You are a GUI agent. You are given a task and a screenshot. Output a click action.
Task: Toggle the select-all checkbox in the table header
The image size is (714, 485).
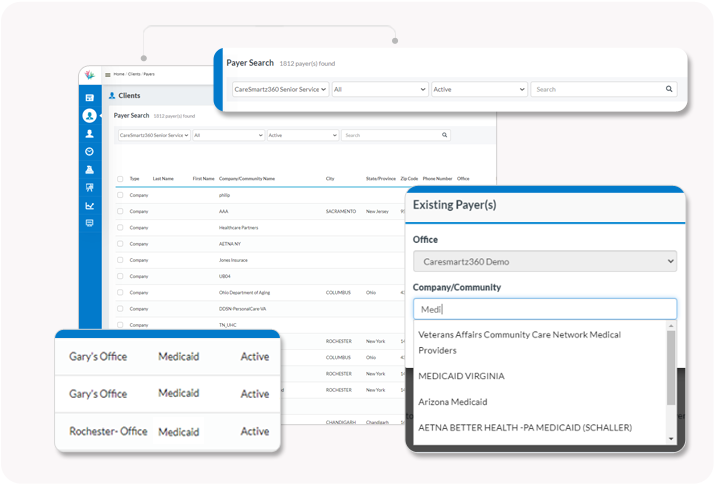(120, 179)
